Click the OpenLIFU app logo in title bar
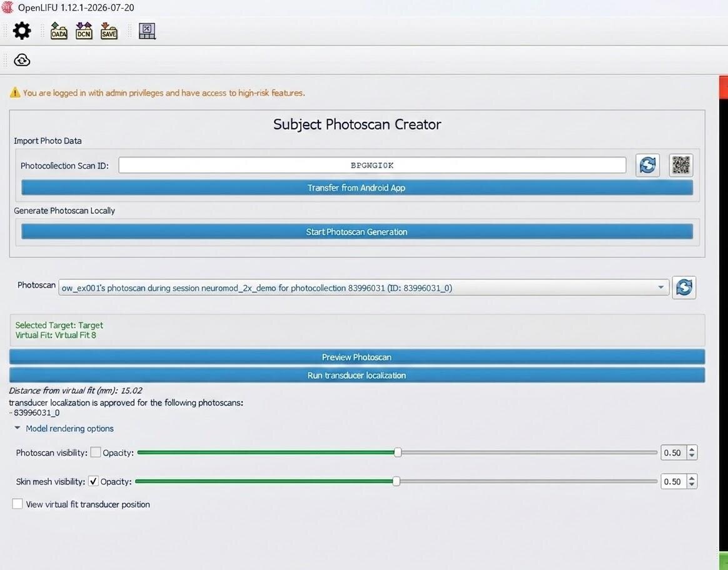The image size is (728, 570). pos(8,7)
